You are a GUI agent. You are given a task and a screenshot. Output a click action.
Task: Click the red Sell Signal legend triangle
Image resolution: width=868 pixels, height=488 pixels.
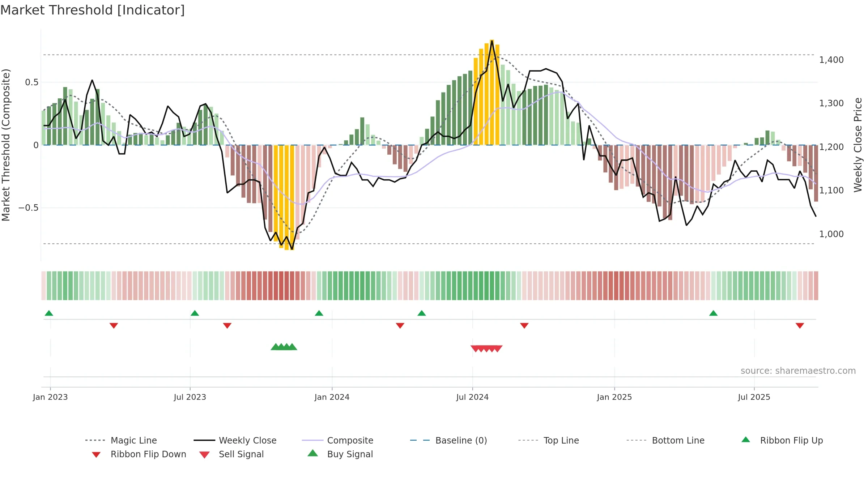click(204, 455)
